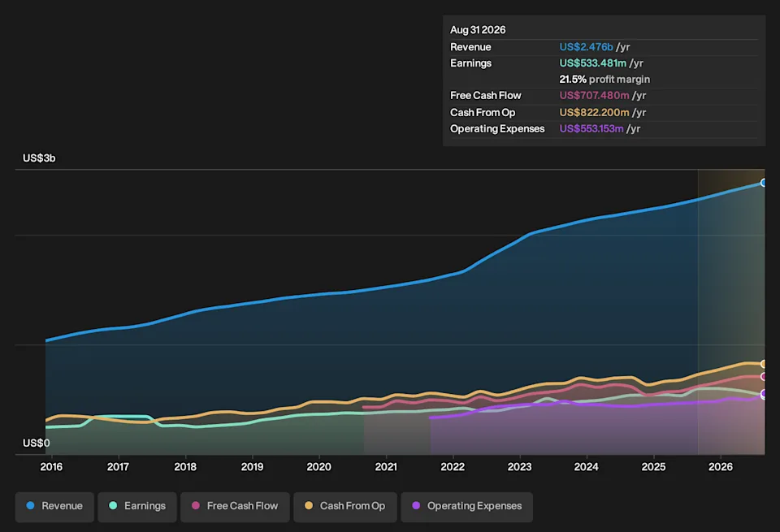Click the "2019" x-axis year label

point(252,467)
